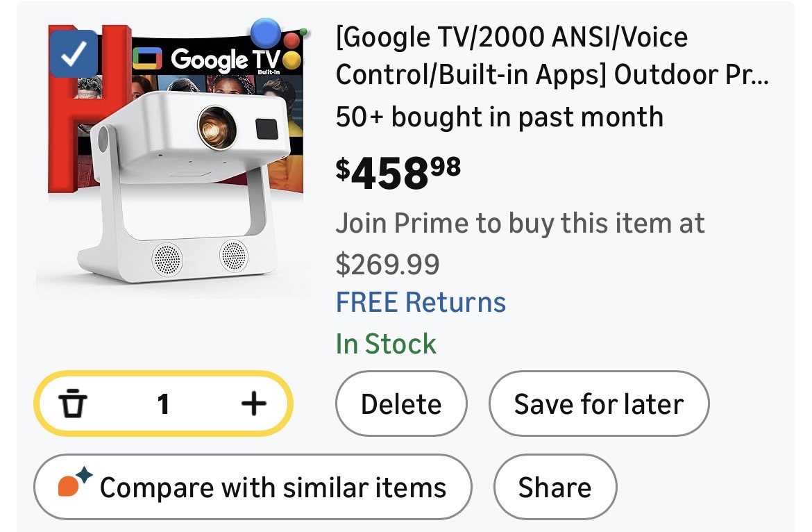Select the quantity value 1
This screenshot has width=812, height=532.
pyautogui.click(x=163, y=404)
